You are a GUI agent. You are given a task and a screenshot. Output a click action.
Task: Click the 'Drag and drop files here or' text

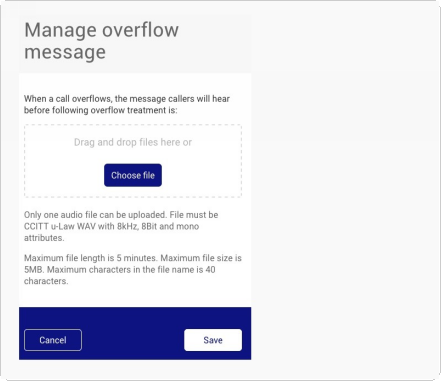(x=133, y=142)
